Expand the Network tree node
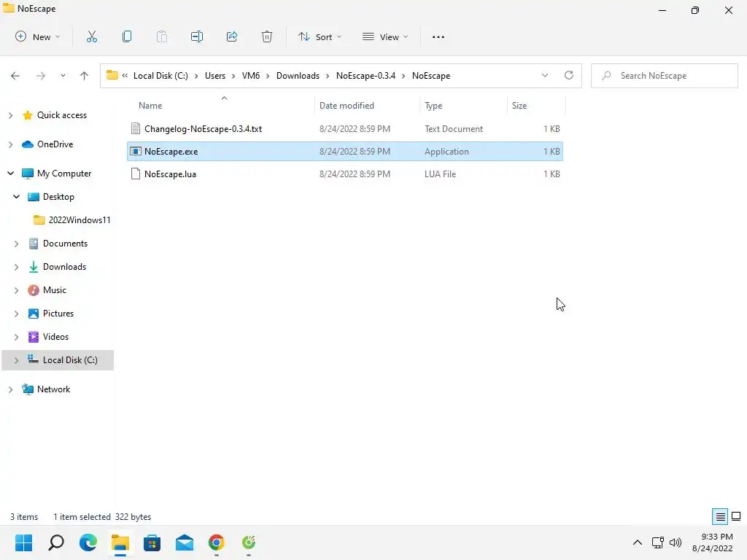This screenshot has width=747, height=560. click(10, 389)
